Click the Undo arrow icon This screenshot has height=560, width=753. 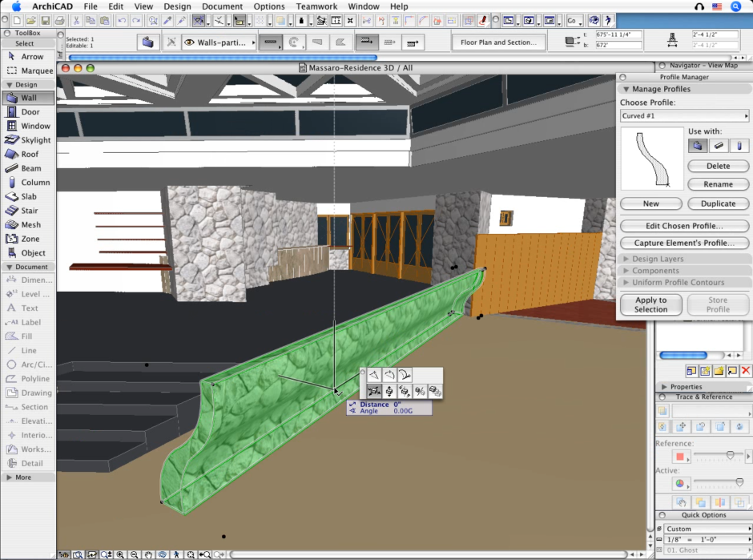point(122,21)
